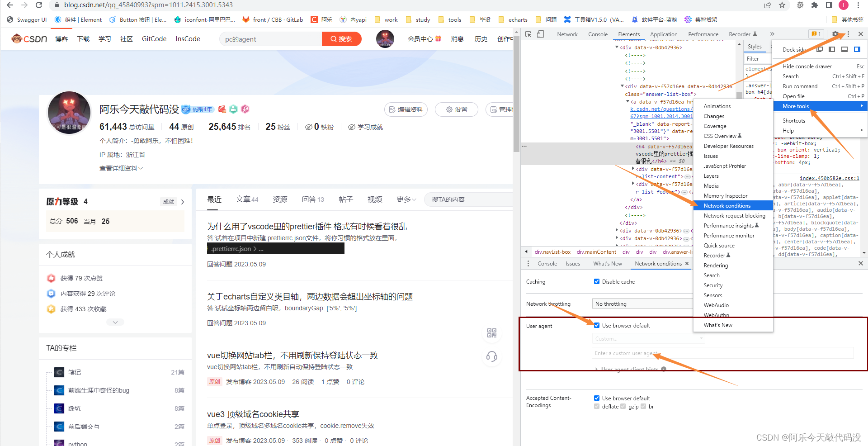
Task: Click the issues counter badge in DevTools
Action: (816, 34)
